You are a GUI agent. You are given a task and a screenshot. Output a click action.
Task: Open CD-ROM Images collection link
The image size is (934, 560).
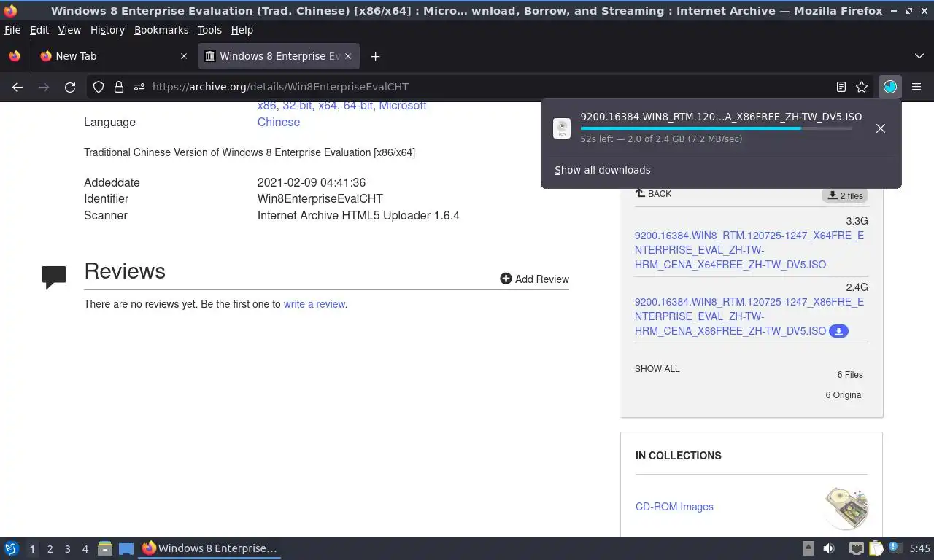tap(674, 507)
